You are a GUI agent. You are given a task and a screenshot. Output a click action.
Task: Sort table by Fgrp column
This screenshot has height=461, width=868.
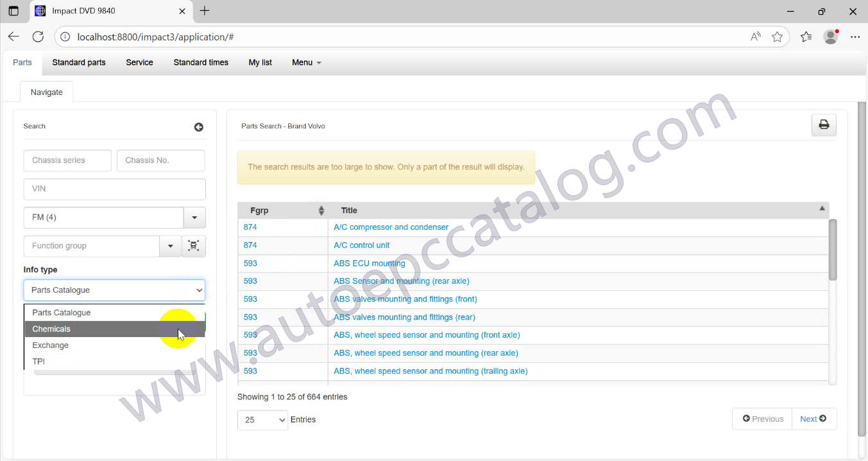pyautogui.click(x=321, y=211)
